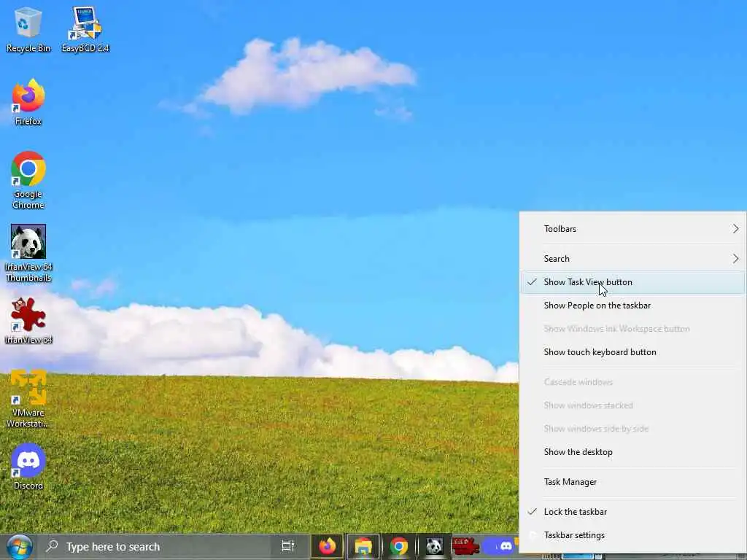Enable Show People on the taskbar
Viewport: 747px width, 560px height.
pyautogui.click(x=632, y=306)
